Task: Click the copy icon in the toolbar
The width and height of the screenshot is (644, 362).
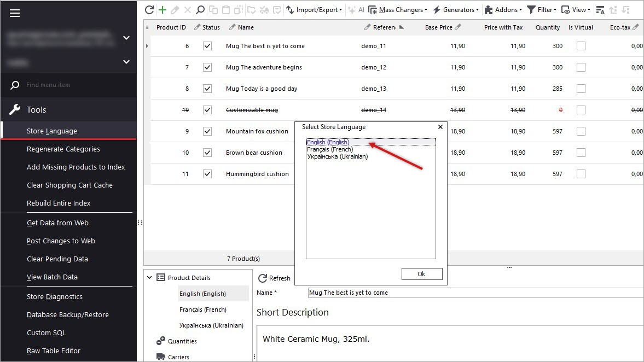Action: pyautogui.click(x=213, y=10)
